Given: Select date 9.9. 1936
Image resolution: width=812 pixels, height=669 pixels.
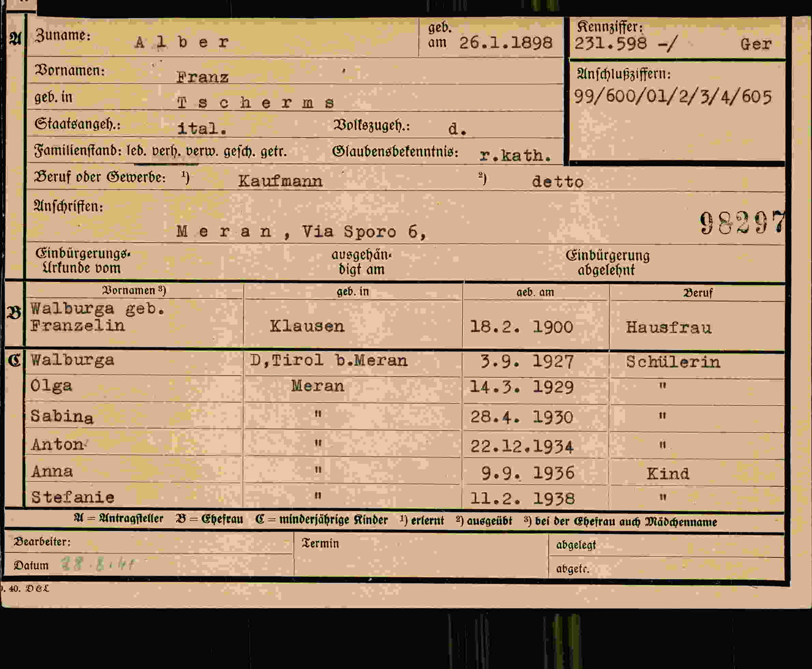Looking at the screenshot, I should 528,473.
